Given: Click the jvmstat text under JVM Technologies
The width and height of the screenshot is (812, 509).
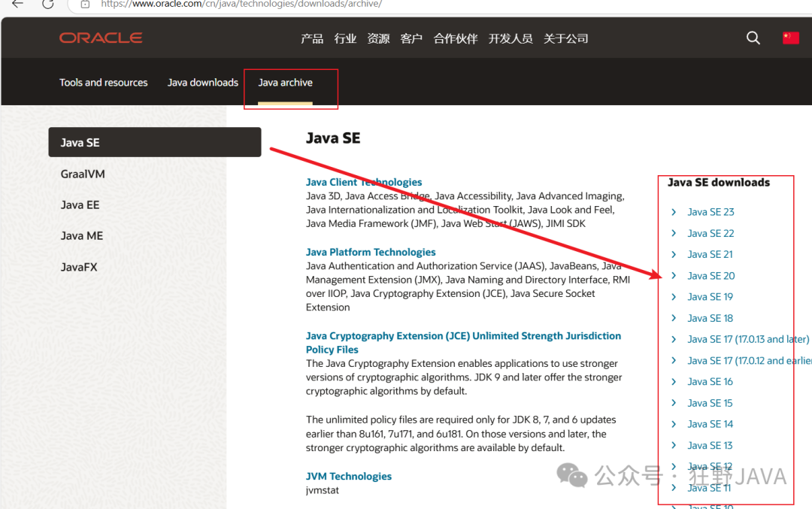Looking at the screenshot, I should tap(322, 490).
